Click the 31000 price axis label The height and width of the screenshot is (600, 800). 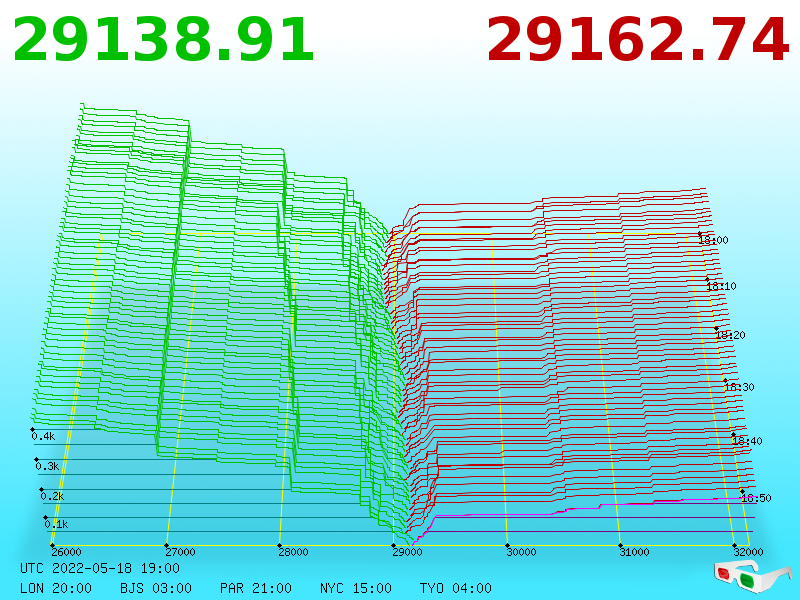point(634,552)
